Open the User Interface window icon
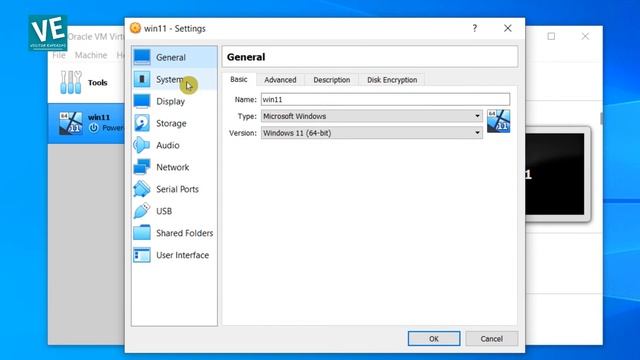The width and height of the screenshot is (640, 360). tap(142, 255)
